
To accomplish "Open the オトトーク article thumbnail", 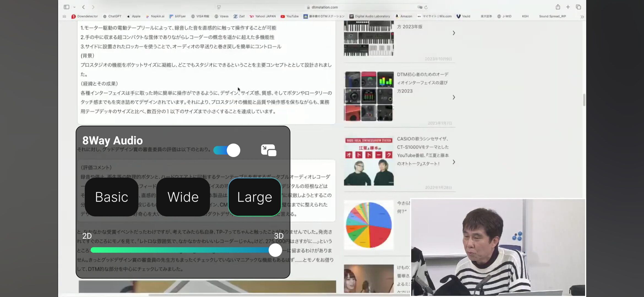I will pos(369,161).
